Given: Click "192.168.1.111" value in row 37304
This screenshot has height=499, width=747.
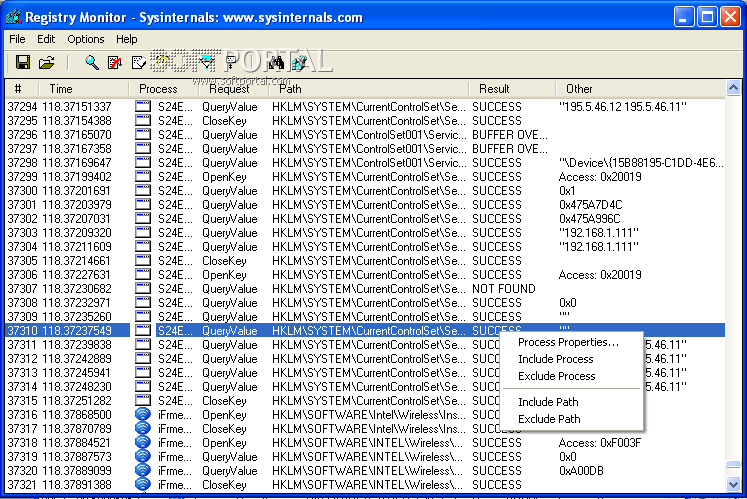Looking at the screenshot, I should coord(598,247).
